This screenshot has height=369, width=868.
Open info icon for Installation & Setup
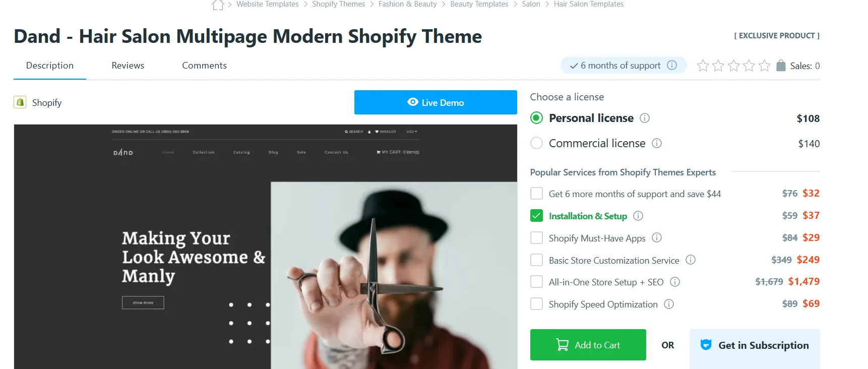click(x=638, y=216)
